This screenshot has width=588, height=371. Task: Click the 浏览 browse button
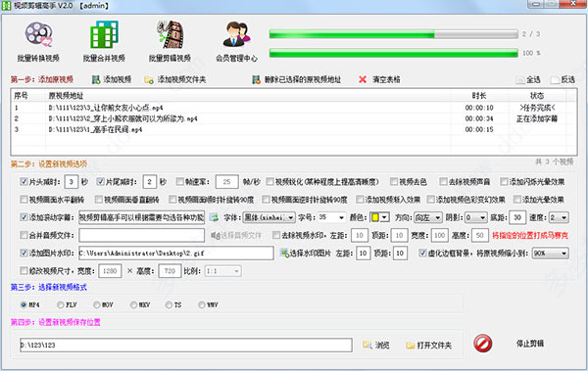[376, 346]
